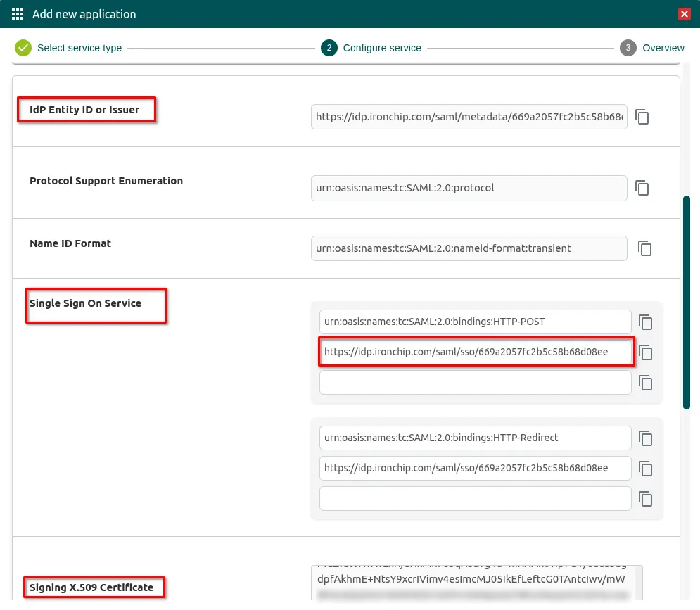Click the empty field in HTTP-POST group
This screenshot has width=700, height=610.
(475, 383)
